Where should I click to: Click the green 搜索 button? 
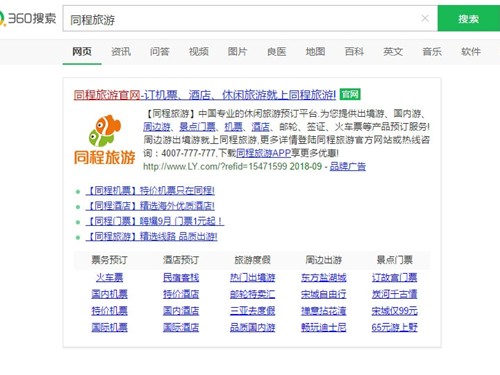469,18
